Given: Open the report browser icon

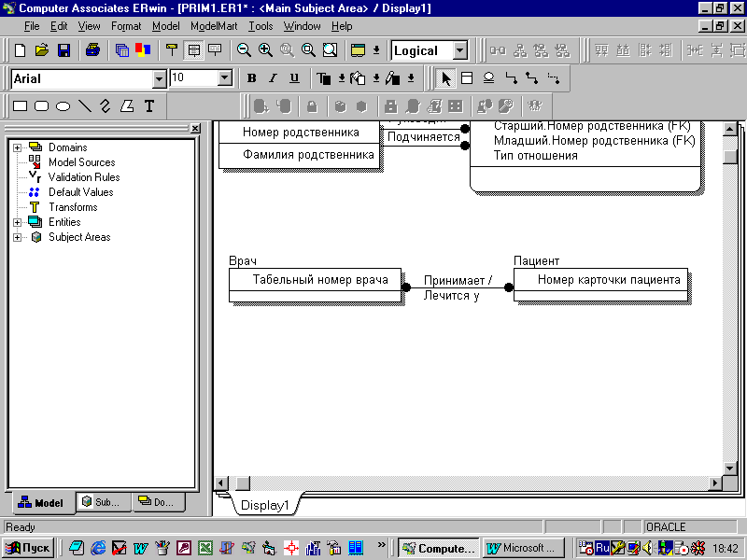Looking at the screenshot, I should [122, 50].
